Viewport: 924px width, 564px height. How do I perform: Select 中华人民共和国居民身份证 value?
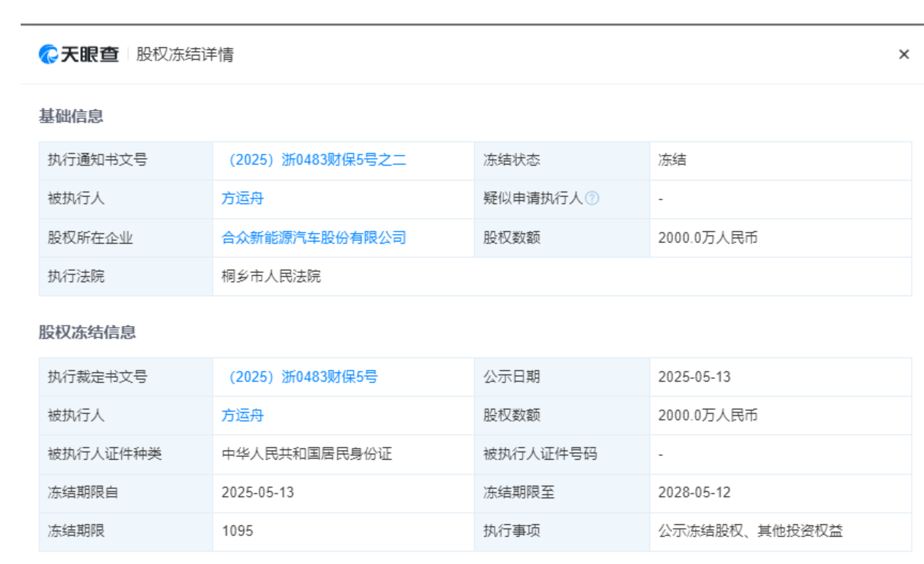point(307,453)
